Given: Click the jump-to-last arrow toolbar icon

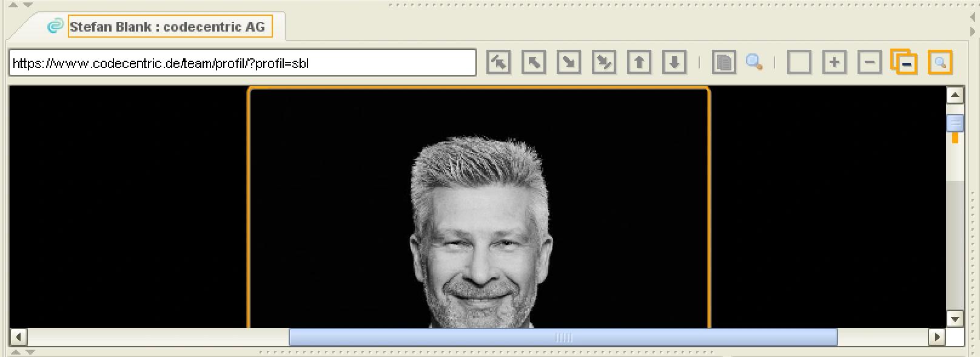Looking at the screenshot, I should (x=604, y=63).
